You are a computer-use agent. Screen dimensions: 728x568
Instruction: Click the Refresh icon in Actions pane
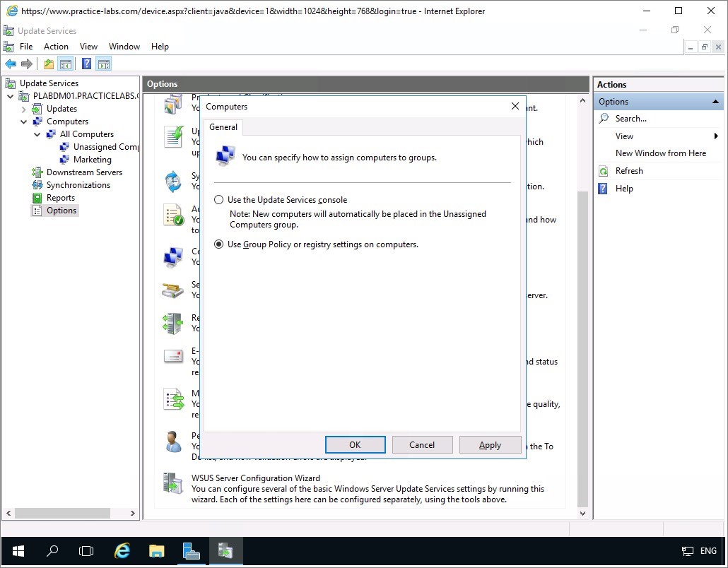tap(604, 171)
